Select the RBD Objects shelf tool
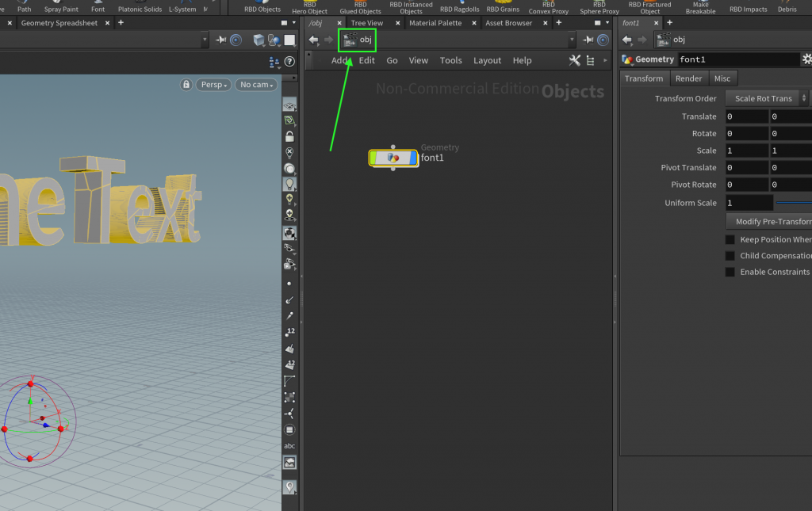812x511 pixels. pos(262,6)
